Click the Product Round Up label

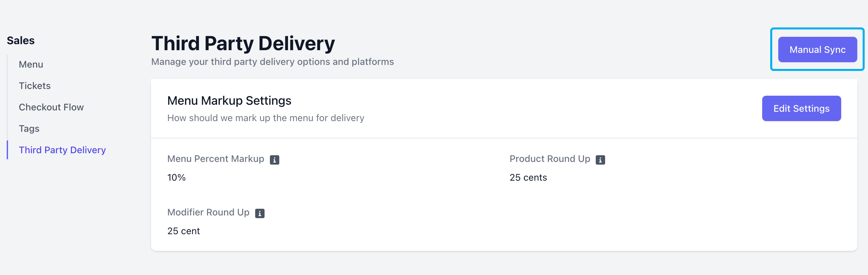(550, 159)
